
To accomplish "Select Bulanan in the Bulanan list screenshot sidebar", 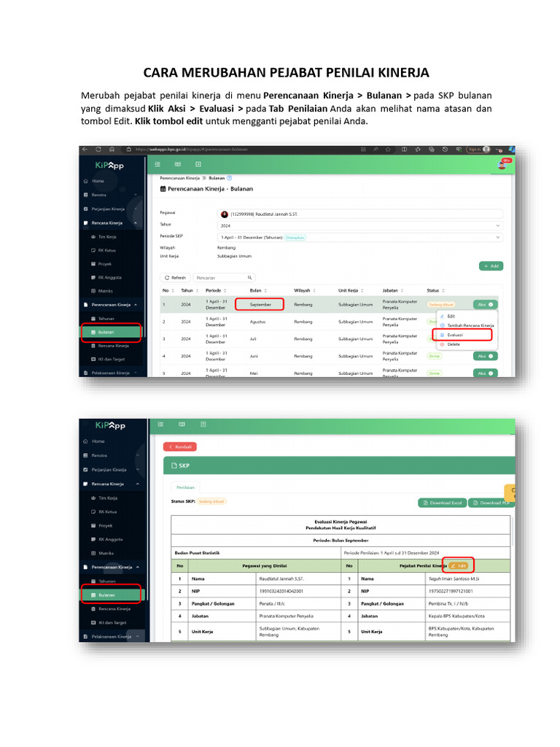I will [112, 332].
